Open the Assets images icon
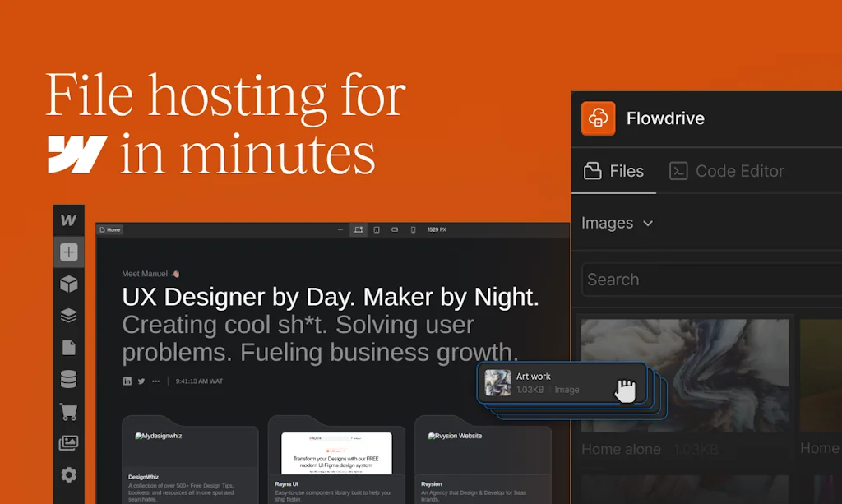 pyautogui.click(x=69, y=443)
